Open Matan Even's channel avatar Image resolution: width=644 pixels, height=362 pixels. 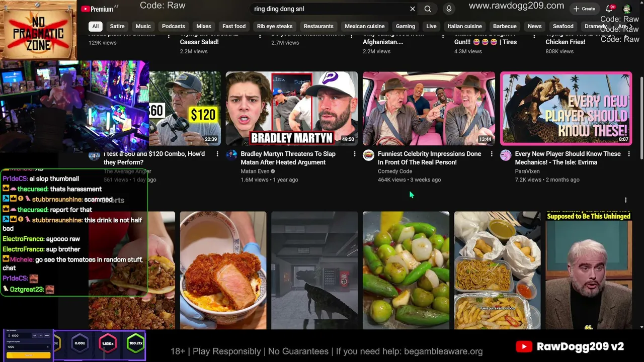click(231, 155)
